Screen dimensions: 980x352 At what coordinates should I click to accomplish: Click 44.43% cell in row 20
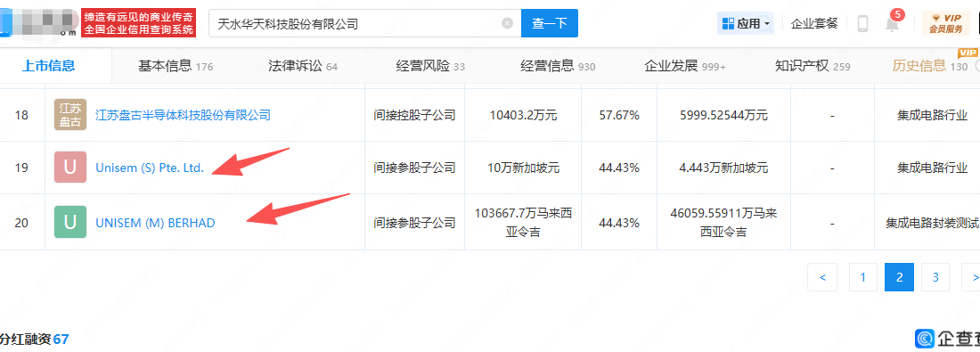pyautogui.click(x=619, y=223)
